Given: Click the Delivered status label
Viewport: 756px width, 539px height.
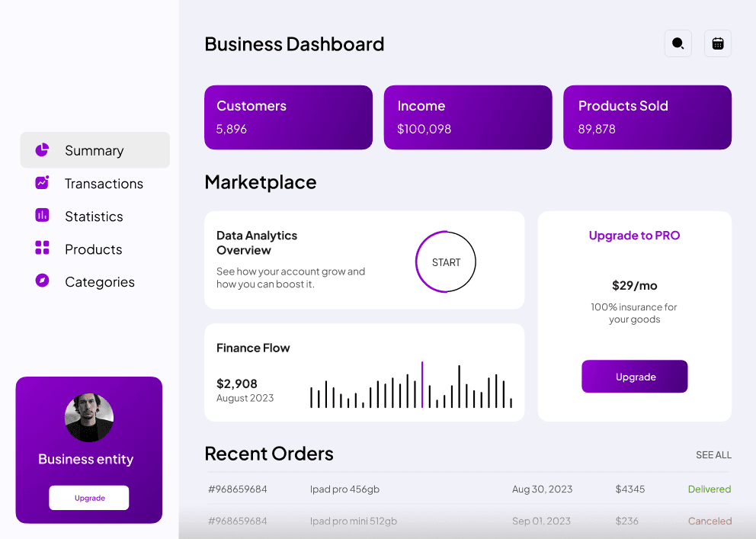Looking at the screenshot, I should [710, 489].
